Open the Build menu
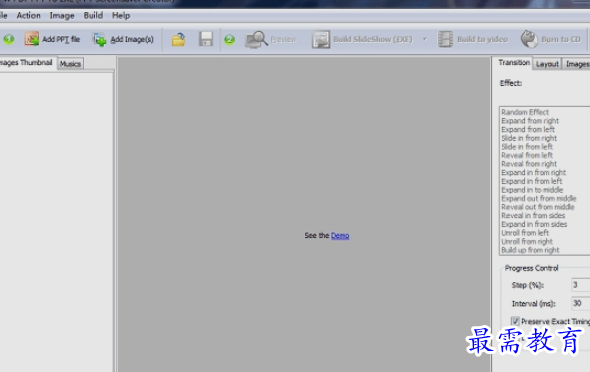The height and width of the screenshot is (372, 590). (x=93, y=15)
